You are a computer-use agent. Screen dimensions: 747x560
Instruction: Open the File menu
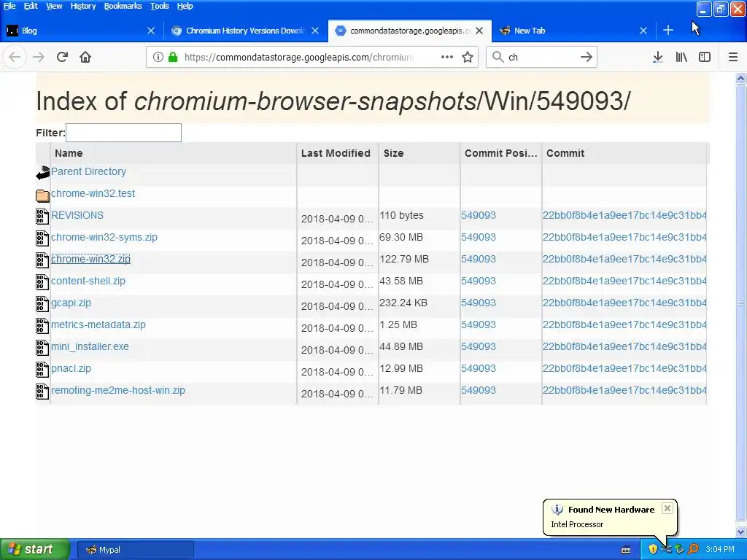[x=9, y=6]
